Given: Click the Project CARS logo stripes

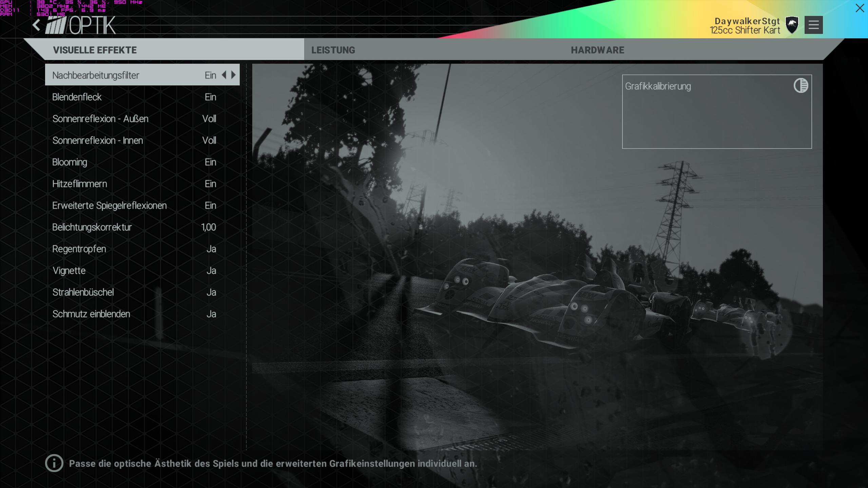Looking at the screenshot, I should coord(56,25).
